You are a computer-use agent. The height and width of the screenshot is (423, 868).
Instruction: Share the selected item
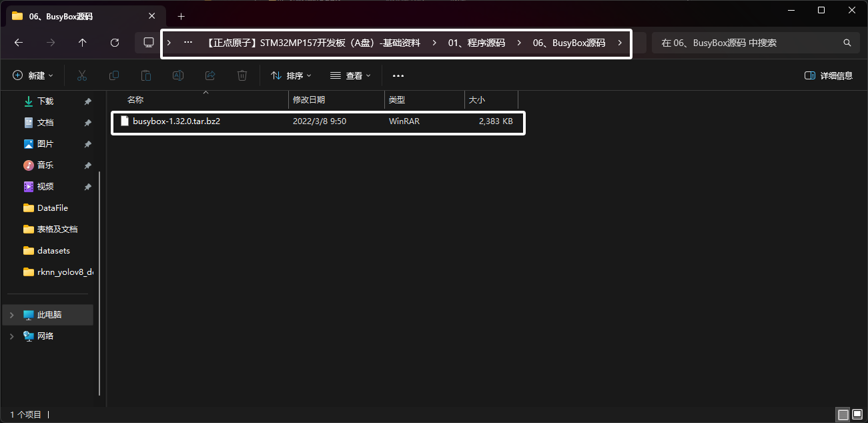[x=210, y=75]
